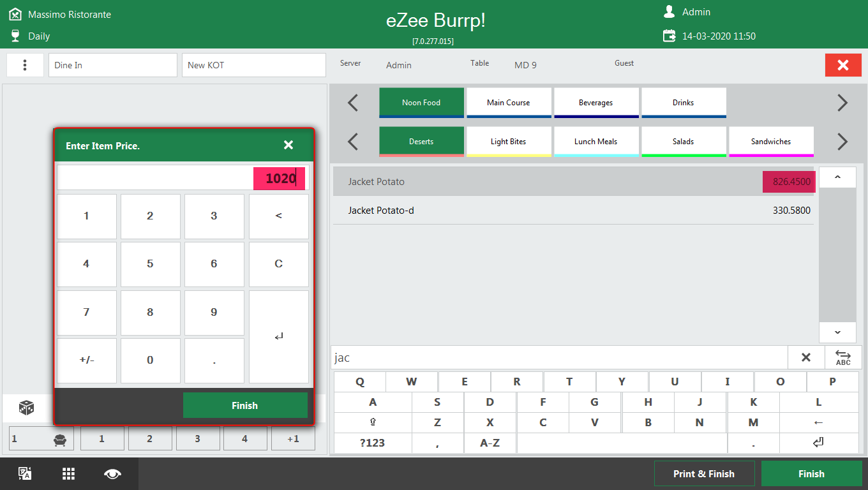Click the red close order button
The height and width of the screenshot is (490, 868).
point(843,65)
